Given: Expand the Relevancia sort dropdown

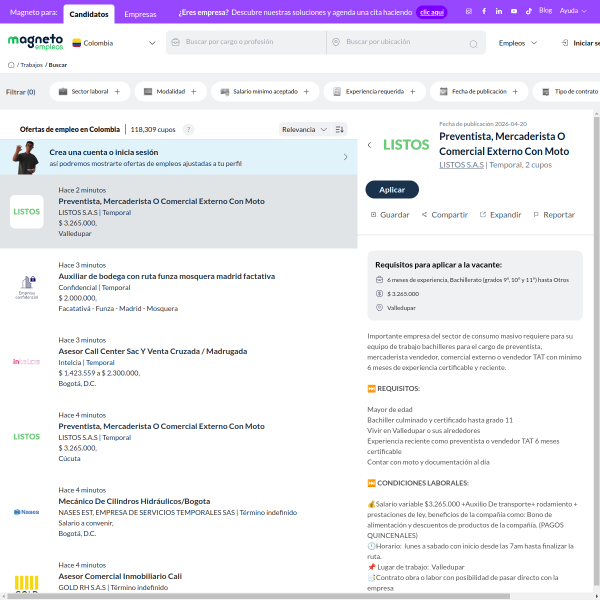Looking at the screenshot, I should tap(305, 129).
